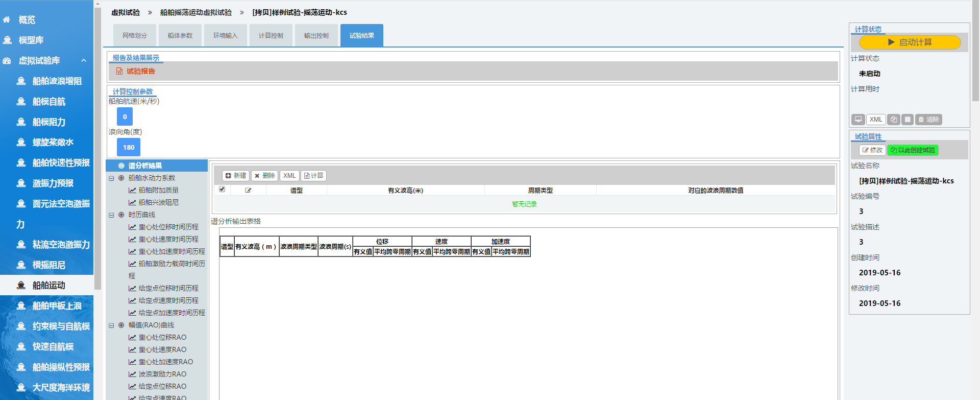Switch to the 计算控制 tab
The image size is (980, 400).
tap(271, 36)
